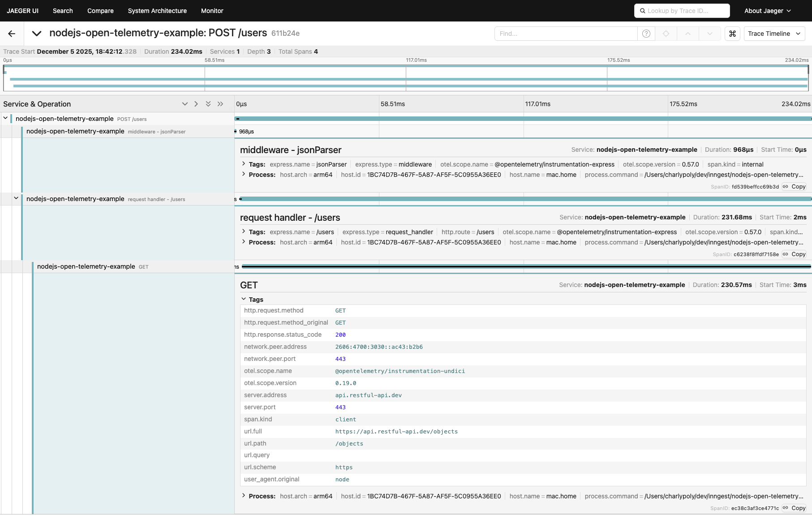
Task: Click the url.full link value for api.restful-api.dev
Action: tap(397, 431)
